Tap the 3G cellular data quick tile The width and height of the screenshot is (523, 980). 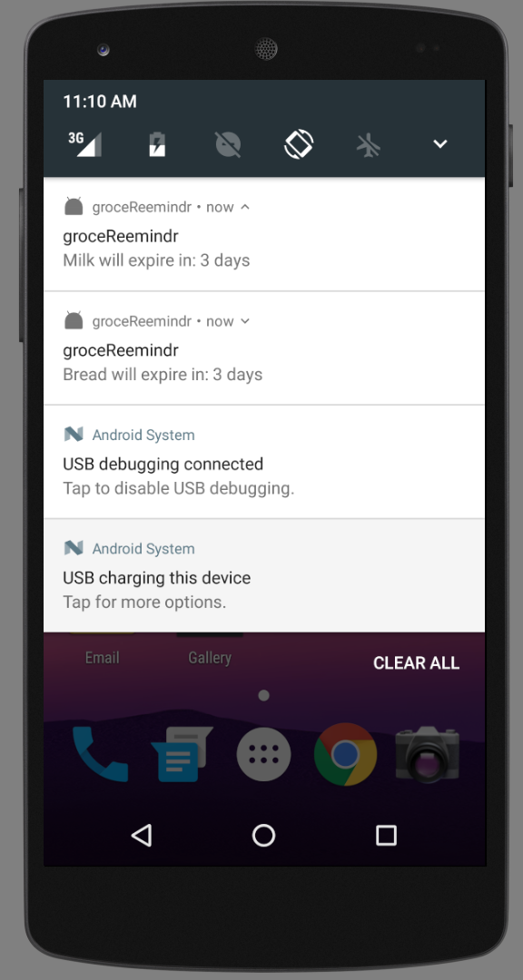(85, 144)
